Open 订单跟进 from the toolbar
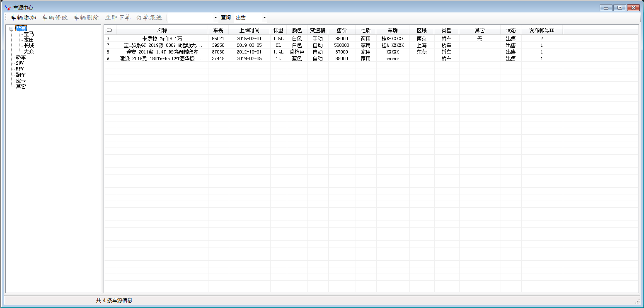The width and height of the screenshot is (644, 308). [x=149, y=17]
